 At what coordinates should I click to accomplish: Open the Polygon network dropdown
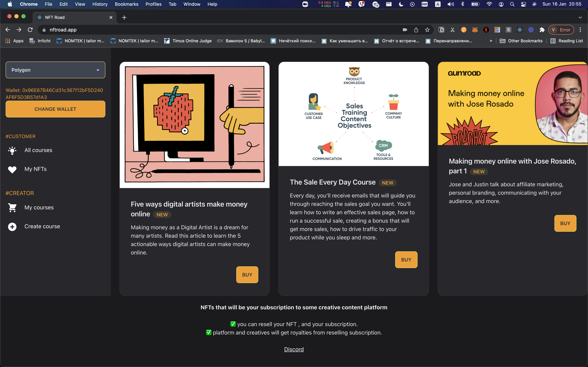click(x=55, y=70)
